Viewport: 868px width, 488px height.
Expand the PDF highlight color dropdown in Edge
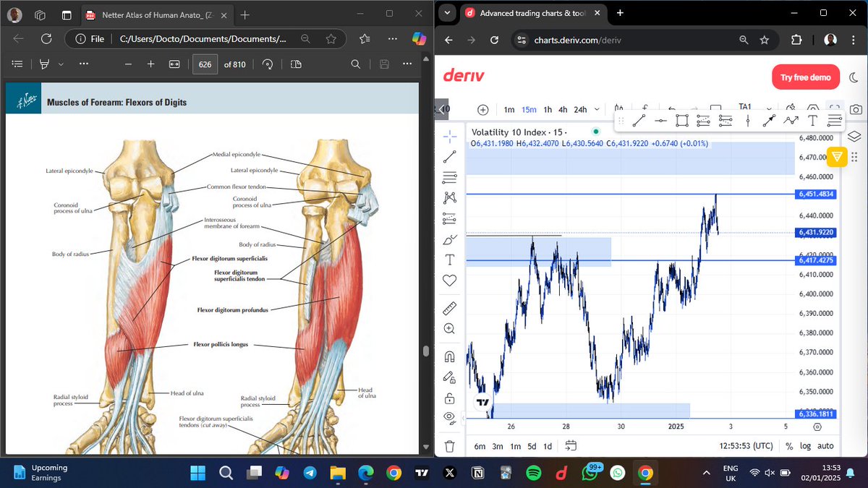(x=61, y=64)
